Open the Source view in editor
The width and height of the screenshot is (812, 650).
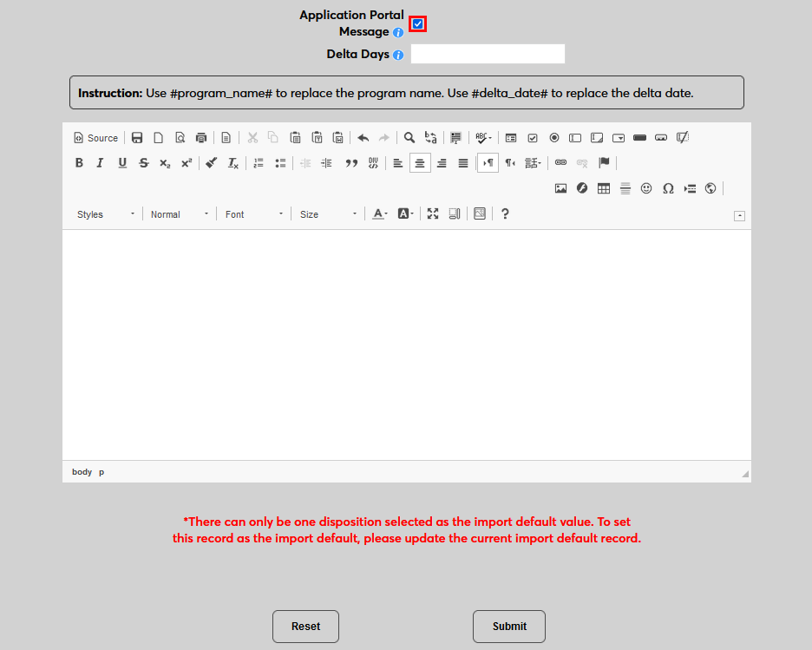pyautogui.click(x=95, y=138)
